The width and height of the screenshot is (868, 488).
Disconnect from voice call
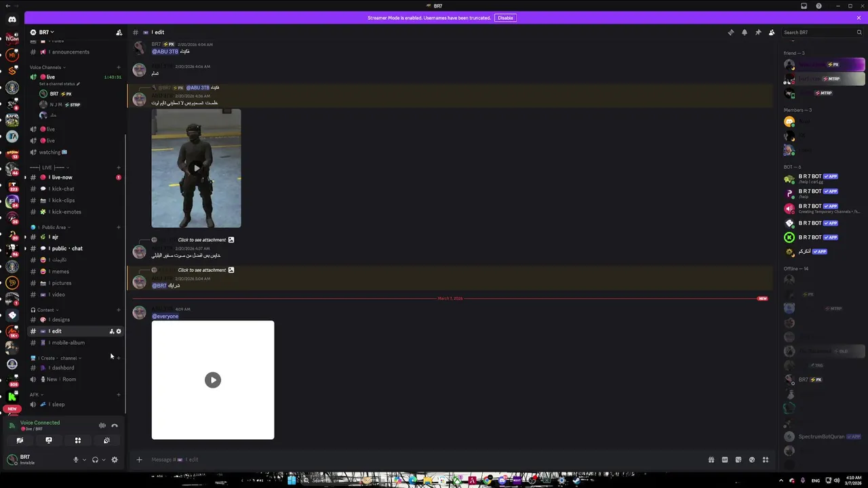(115, 426)
